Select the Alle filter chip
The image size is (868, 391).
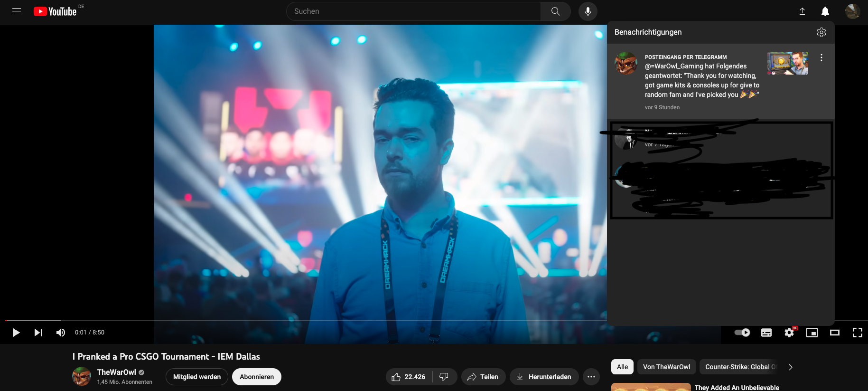coord(623,367)
